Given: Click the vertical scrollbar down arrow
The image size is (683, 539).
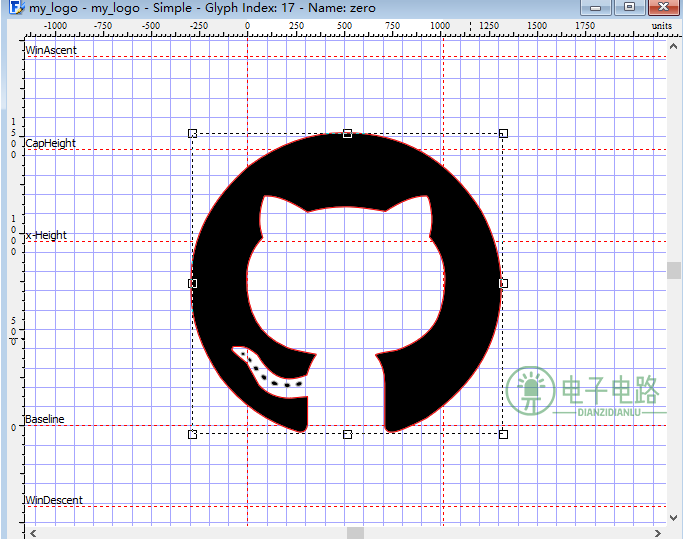Looking at the screenshot, I should pos(673,518).
